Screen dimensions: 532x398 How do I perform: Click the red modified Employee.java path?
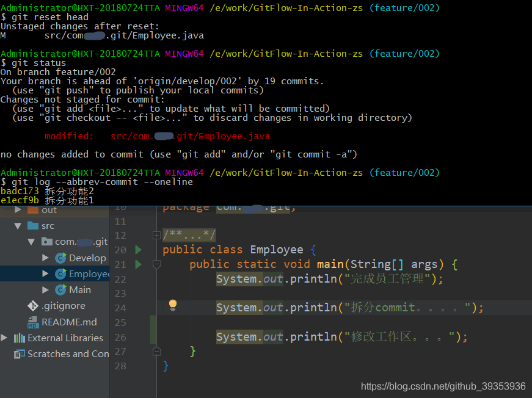coord(190,136)
